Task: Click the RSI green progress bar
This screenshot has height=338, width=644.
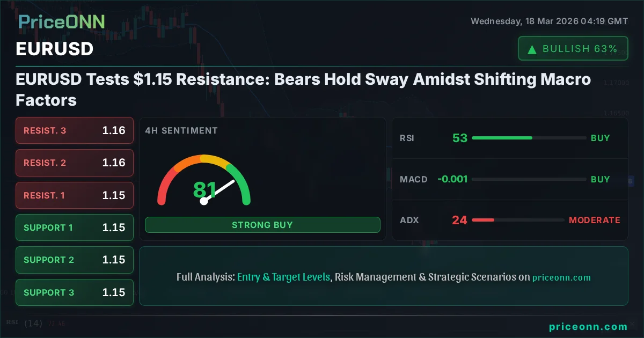Action: tap(502, 138)
